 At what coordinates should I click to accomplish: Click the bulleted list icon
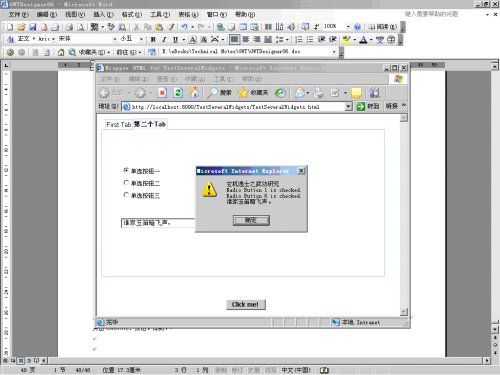pyautogui.click(x=310, y=40)
